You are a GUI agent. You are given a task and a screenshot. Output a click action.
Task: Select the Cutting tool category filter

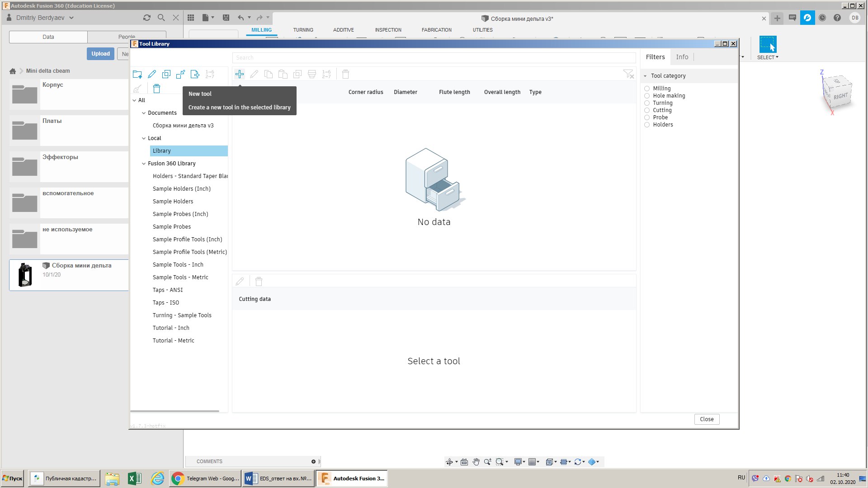(647, 110)
